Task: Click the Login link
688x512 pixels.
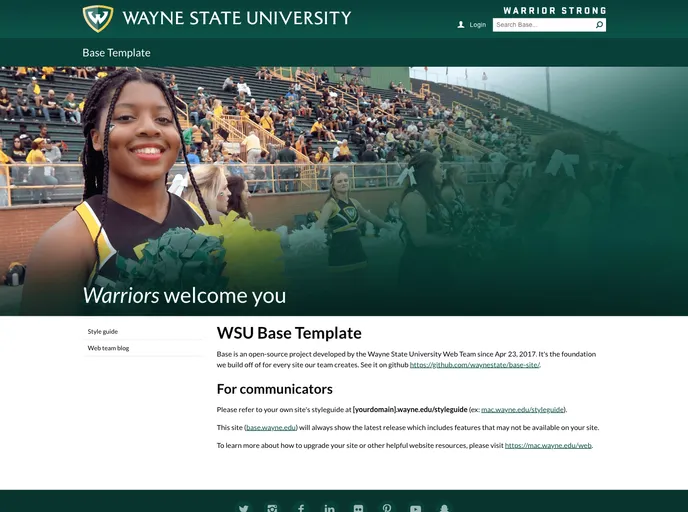Action: (x=477, y=25)
